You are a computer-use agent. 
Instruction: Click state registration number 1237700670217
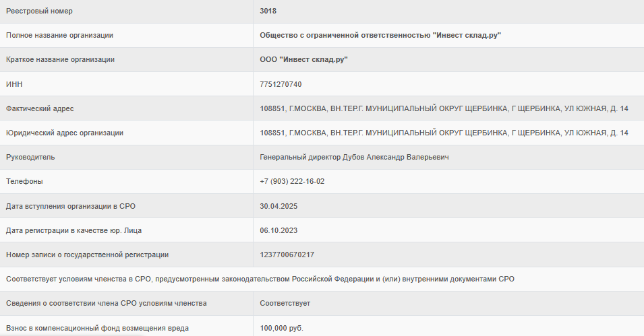(x=287, y=255)
